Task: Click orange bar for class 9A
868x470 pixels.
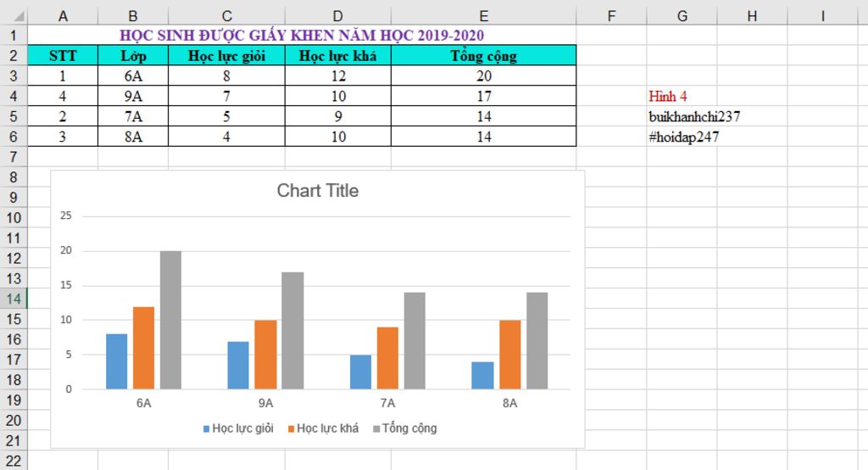Action: tap(265, 355)
